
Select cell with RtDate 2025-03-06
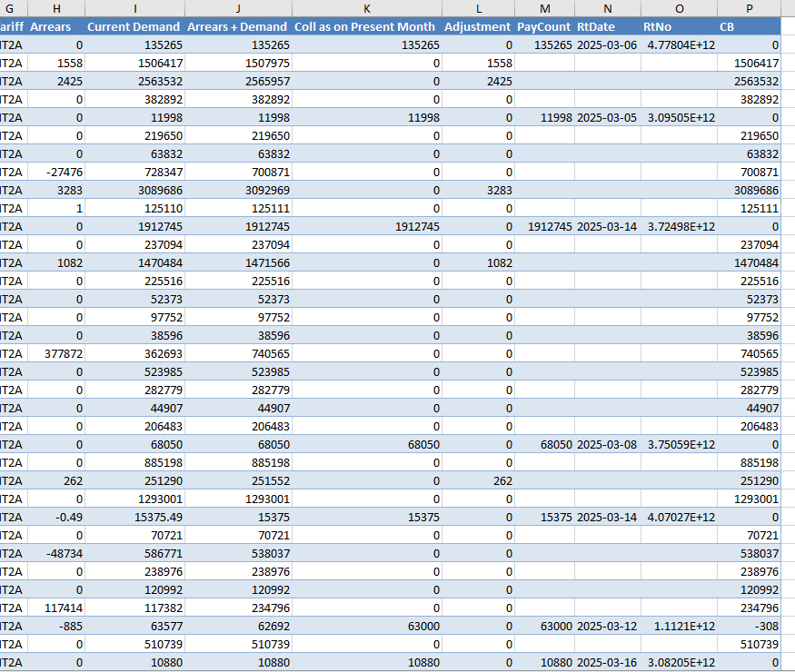click(608, 45)
